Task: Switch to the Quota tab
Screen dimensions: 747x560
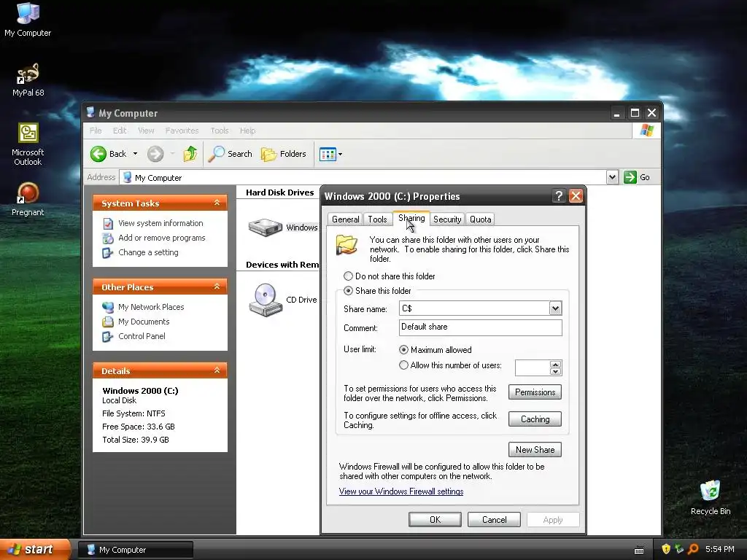Action: click(480, 219)
